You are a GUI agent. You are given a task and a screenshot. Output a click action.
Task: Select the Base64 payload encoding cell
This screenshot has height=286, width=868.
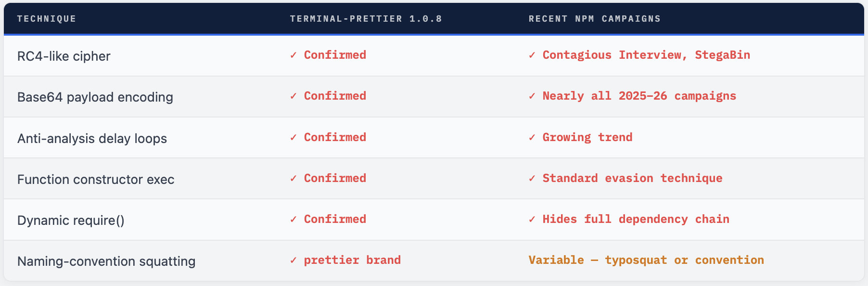[95, 97]
